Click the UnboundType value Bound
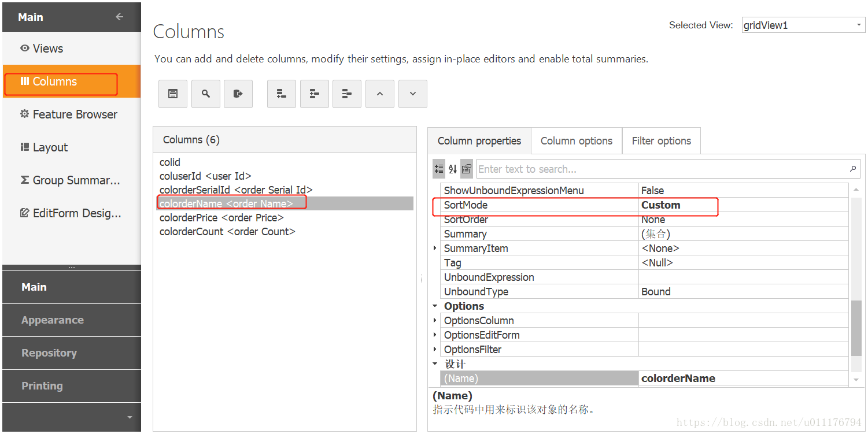Screen dimensions: 868x434 [656, 292]
